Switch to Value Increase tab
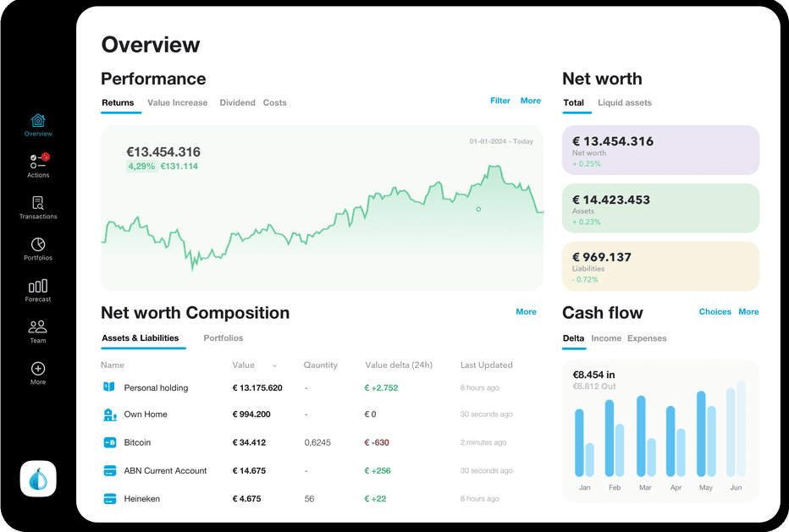 (x=177, y=103)
